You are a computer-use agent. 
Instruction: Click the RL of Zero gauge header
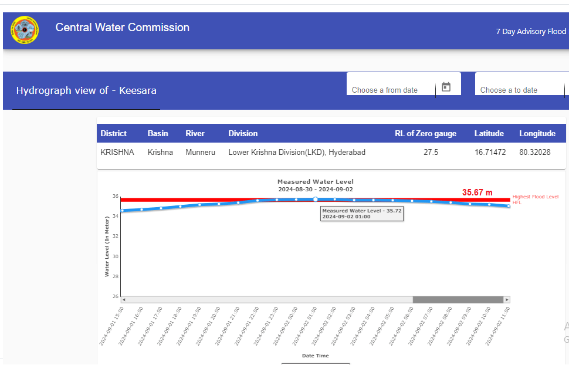pos(425,133)
